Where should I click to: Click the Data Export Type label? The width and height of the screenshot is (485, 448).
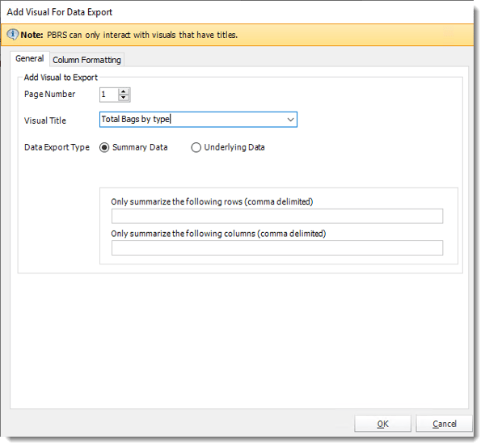tap(57, 147)
